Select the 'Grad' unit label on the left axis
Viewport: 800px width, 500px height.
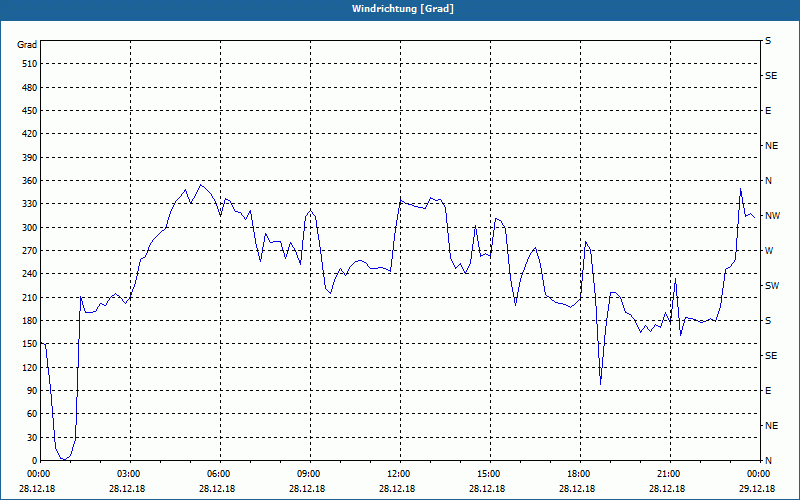pyautogui.click(x=27, y=45)
